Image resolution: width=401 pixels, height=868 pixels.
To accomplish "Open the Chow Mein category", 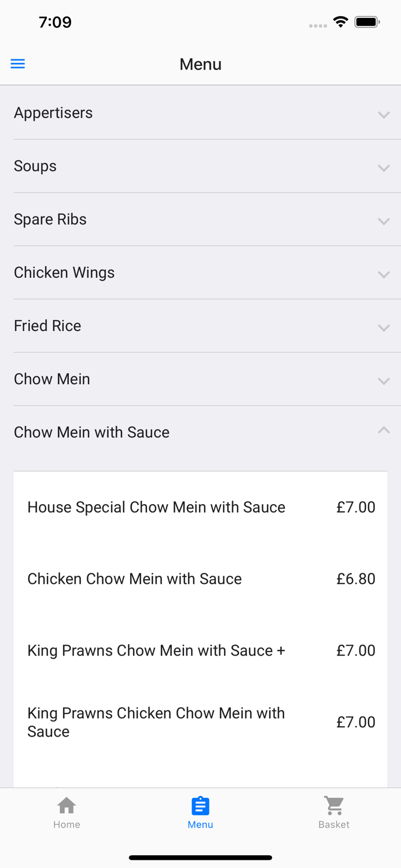I will pyautogui.click(x=200, y=379).
